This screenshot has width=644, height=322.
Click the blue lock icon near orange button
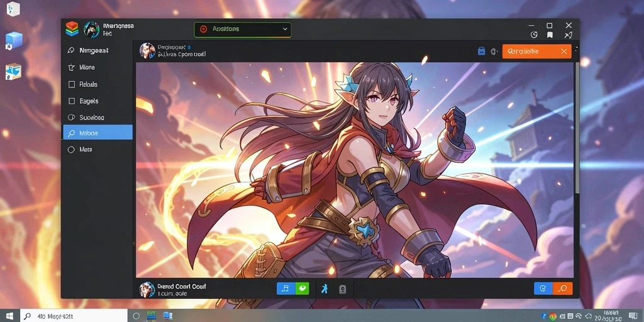point(481,52)
